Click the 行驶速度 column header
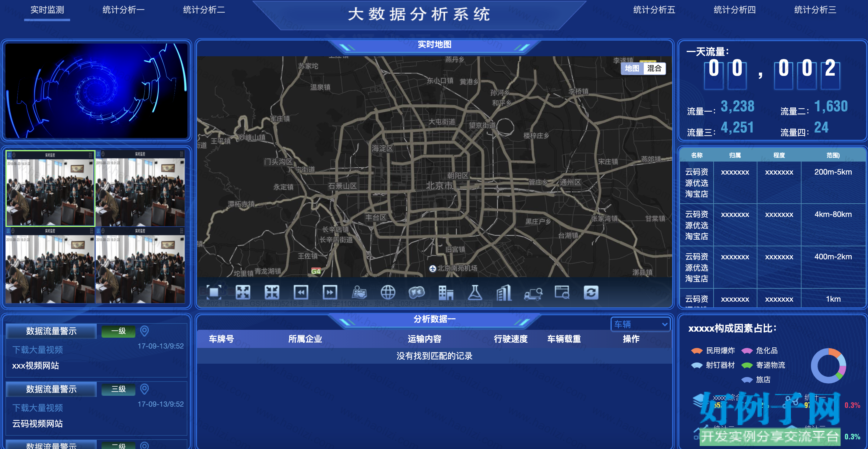Image resolution: width=868 pixels, height=449 pixels. click(x=511, y=339)
